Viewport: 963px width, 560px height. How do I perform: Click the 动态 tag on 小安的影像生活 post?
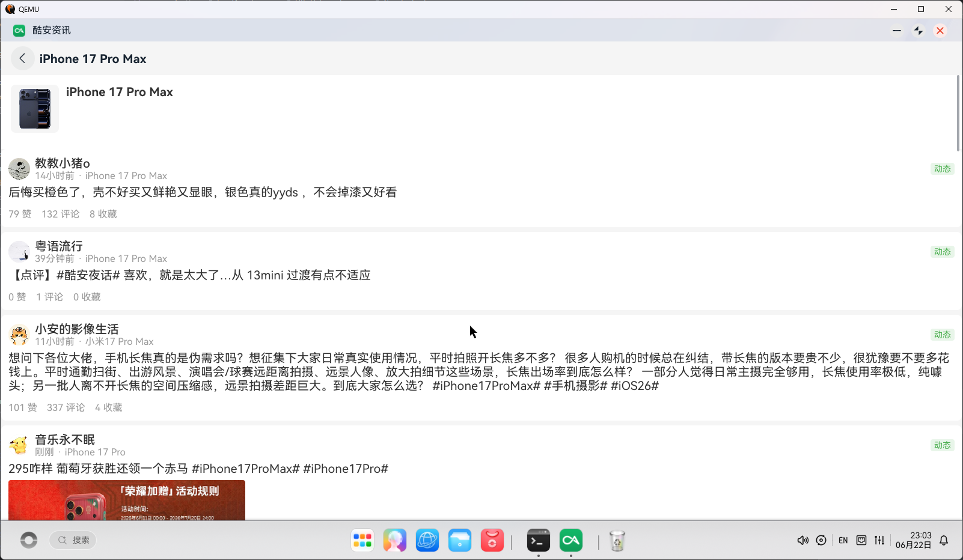tap(942, 335)
